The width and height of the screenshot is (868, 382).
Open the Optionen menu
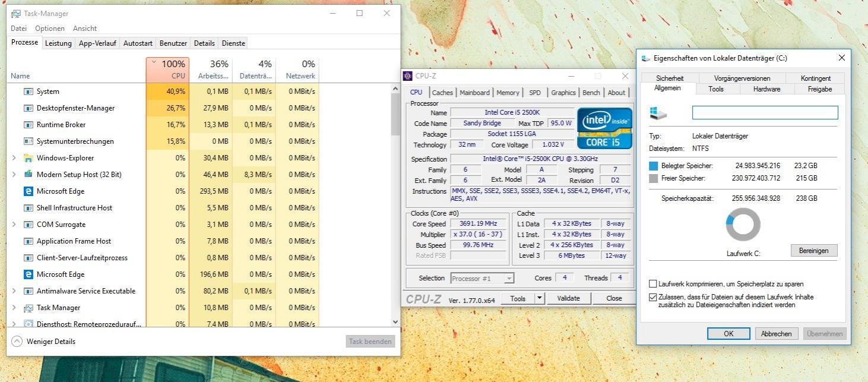coord(50,29)
